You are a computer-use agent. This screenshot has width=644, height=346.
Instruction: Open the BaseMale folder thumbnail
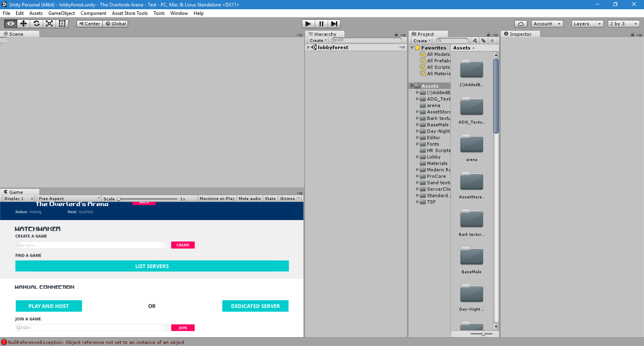472,257
